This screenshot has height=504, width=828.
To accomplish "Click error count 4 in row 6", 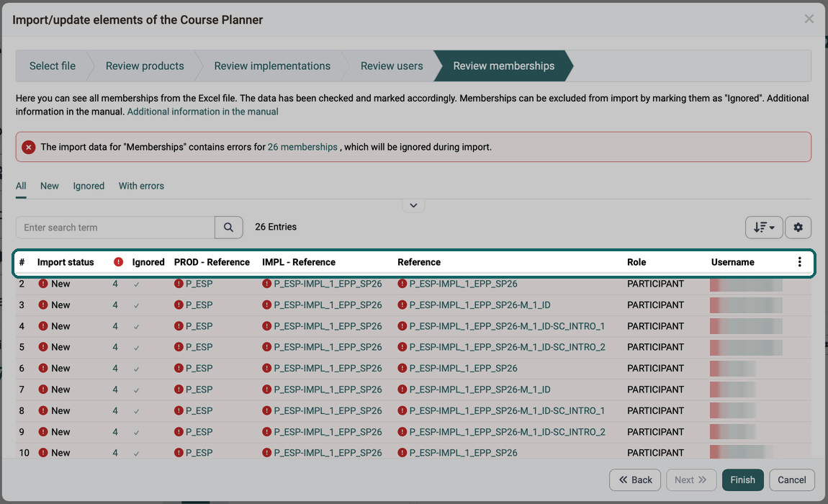I will point(115,368).
